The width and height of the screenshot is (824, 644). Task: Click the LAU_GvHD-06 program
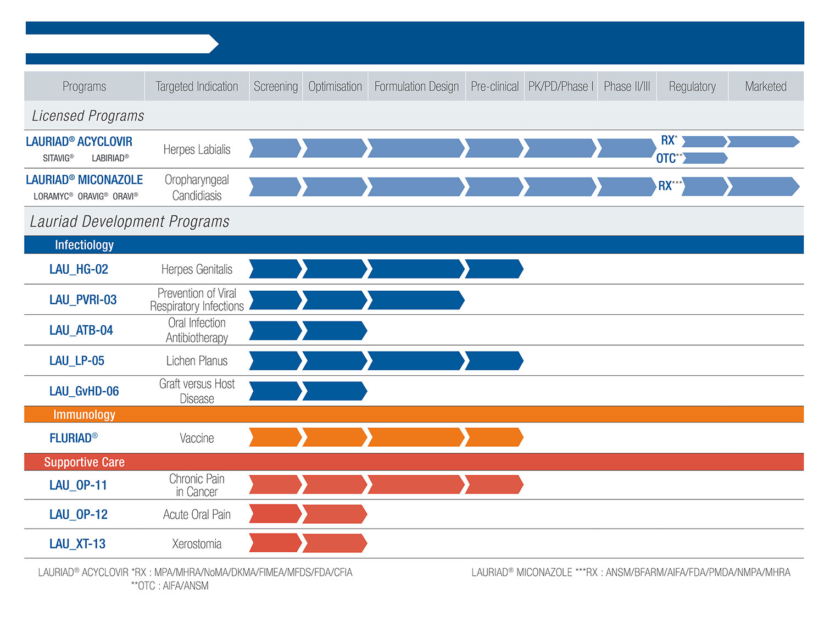point(84,391)
